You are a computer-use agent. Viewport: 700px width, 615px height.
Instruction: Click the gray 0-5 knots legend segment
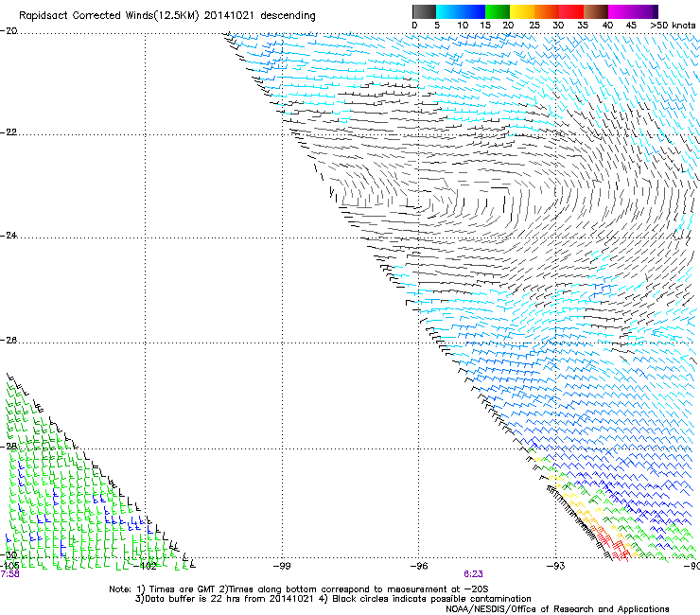click(x=424, y=11)
